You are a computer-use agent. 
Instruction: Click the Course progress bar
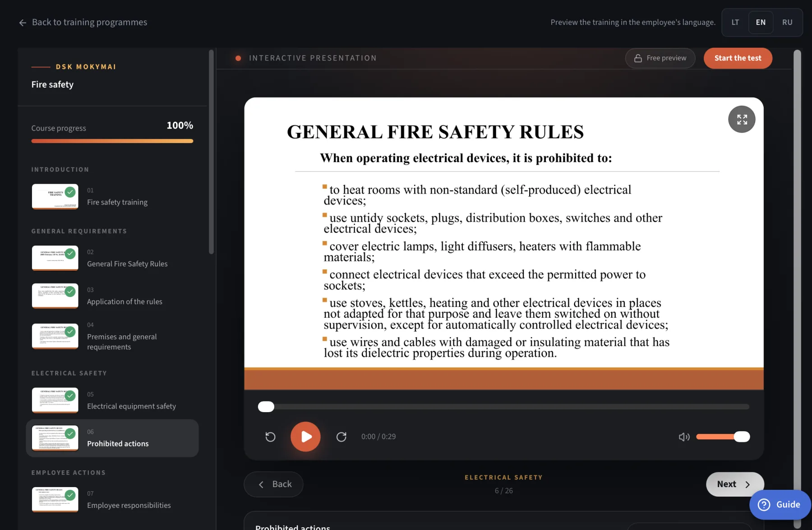(x=112, y=141)
